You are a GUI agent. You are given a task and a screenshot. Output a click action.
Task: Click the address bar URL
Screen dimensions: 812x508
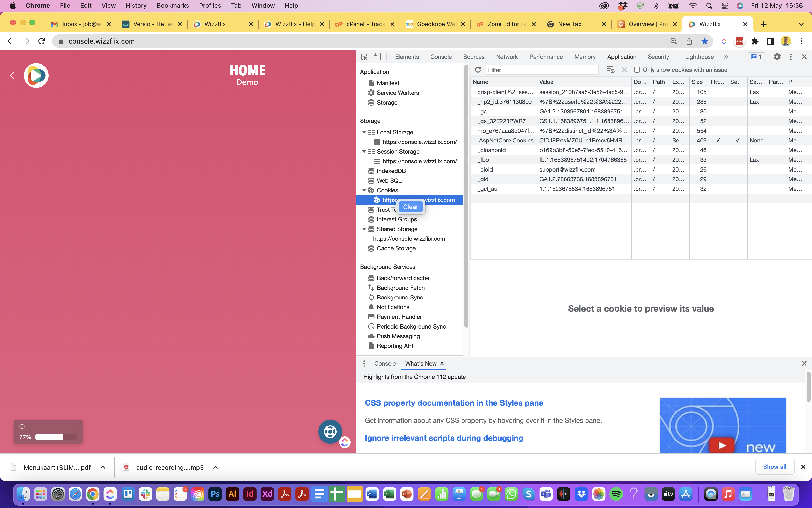(x=101, y=41)
